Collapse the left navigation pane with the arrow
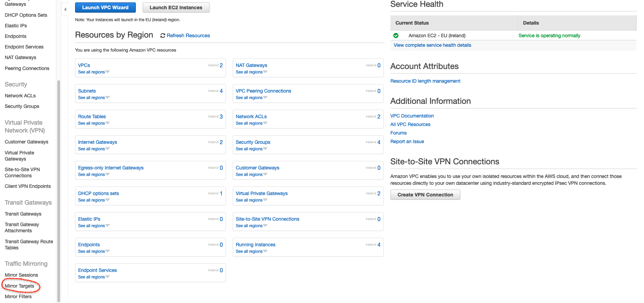644x303 pixels. 65,9
